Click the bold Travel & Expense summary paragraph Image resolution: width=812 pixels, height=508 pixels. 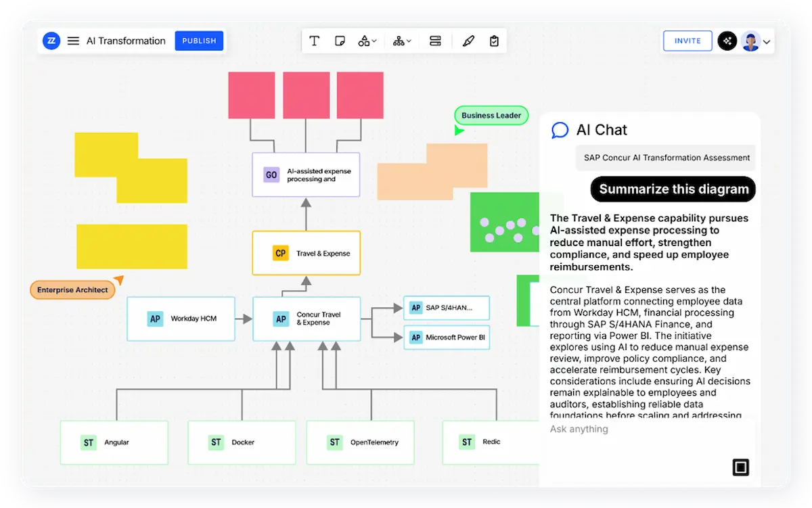click(649, 242)
